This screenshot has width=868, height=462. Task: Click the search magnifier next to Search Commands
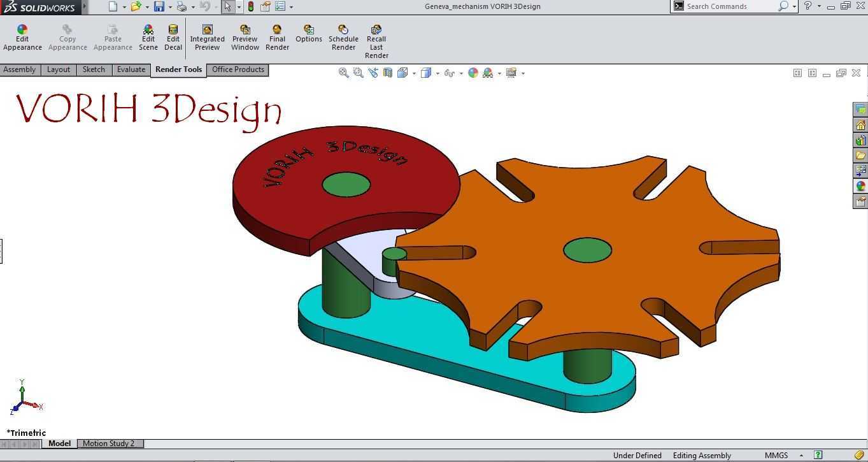coord(783,6)
